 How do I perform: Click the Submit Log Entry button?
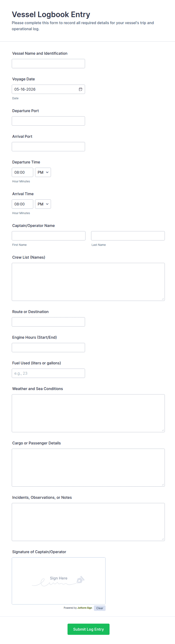click(88, 629)
